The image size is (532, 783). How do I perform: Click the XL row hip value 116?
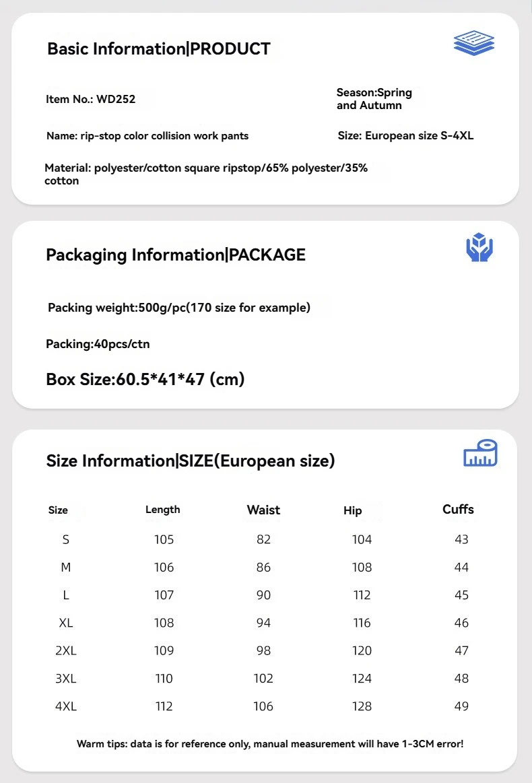pyautogui.click(x=362, y=623)
